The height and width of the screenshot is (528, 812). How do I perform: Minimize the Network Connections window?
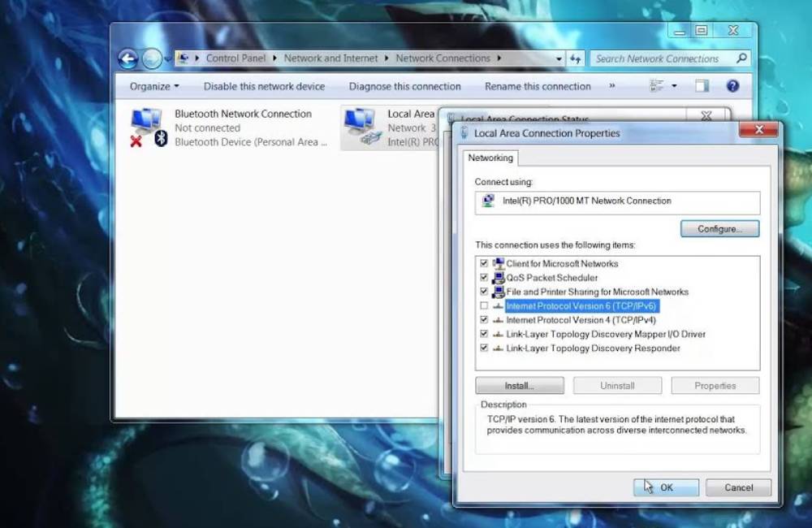point(680,31)
